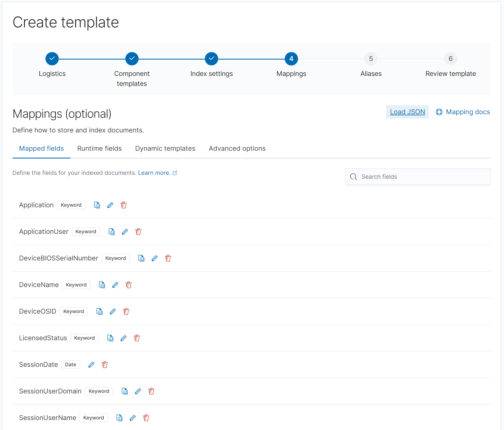Open the Dynamic templates tab
The image size is (504, 430).
tap(165, 149)
